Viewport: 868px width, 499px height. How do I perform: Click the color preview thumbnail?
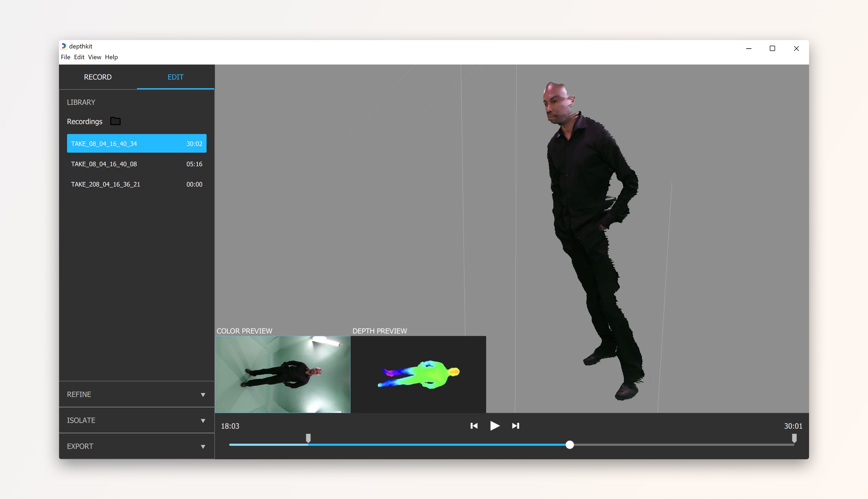click(282, 374)
